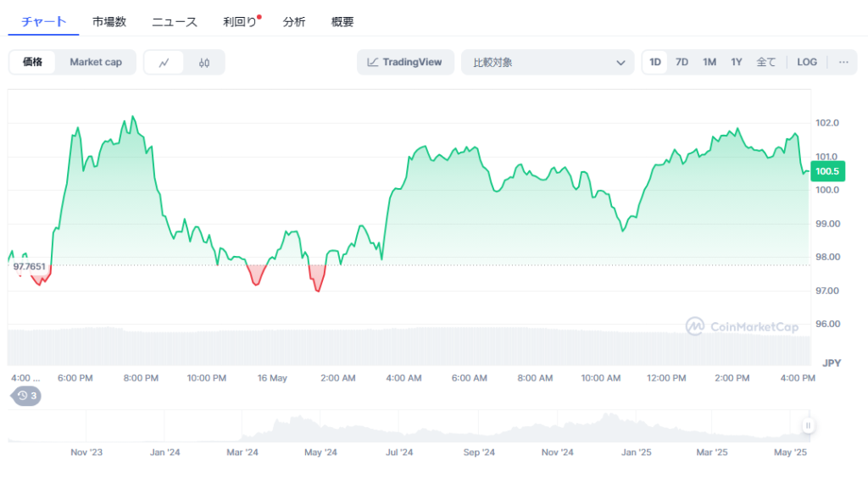
Task: Click the CoinMarketCap watermark logo
Action: pos(742,325)
